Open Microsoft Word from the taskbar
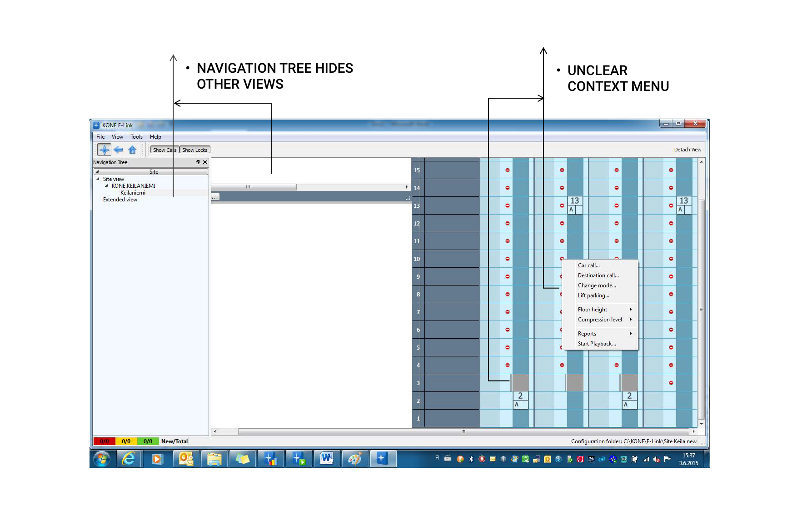 tap(326, 459)
